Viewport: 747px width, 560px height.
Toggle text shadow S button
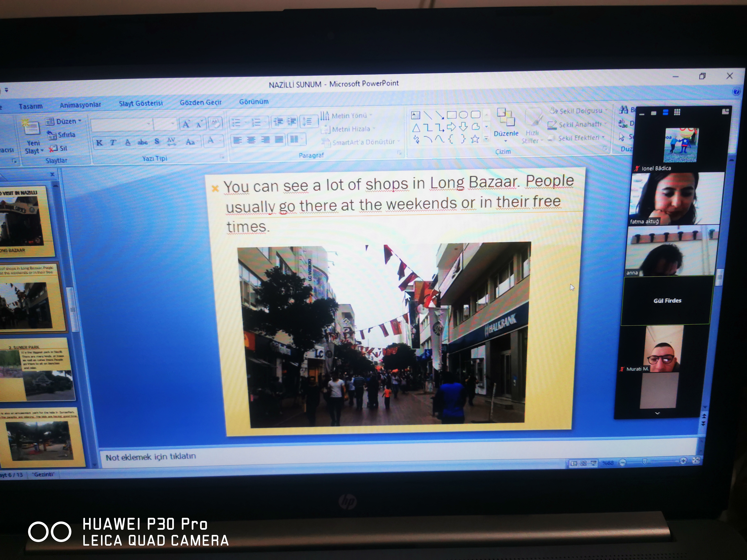point(157,142)
